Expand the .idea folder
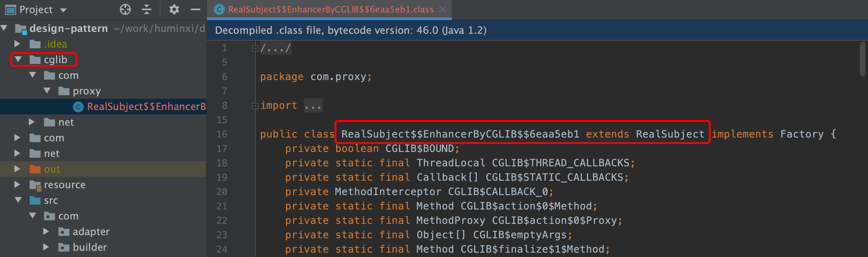 pyautogui.click(x=17, y=44)
